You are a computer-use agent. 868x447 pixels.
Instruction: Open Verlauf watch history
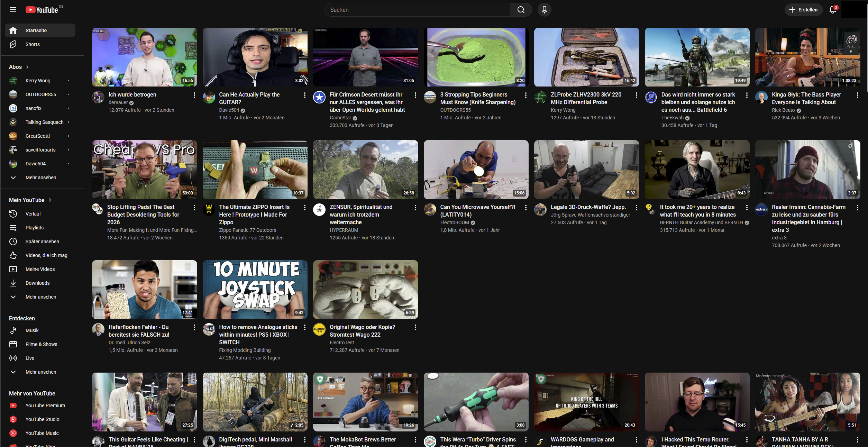point(33,214)
